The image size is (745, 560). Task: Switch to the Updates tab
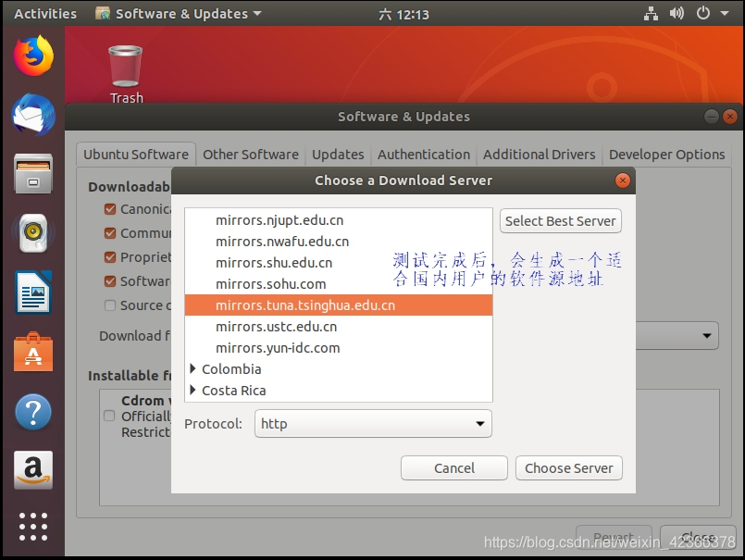pos(338,155)
